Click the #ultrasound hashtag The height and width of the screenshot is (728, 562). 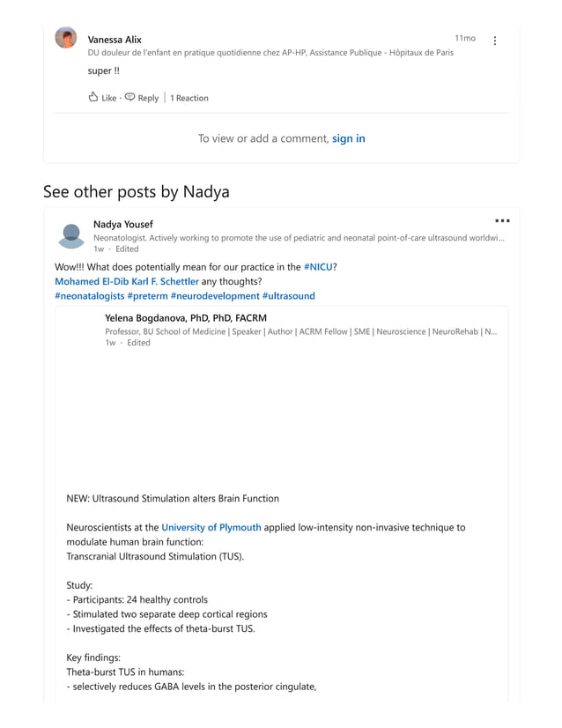288,296
